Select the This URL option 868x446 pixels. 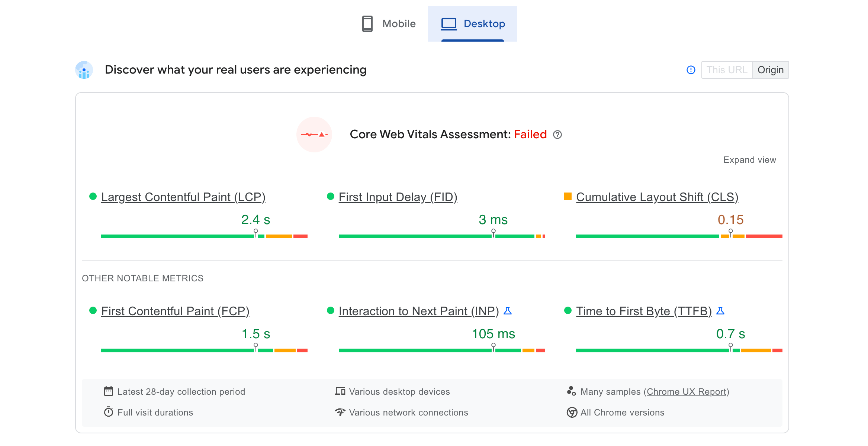click(x=727, y=70)
